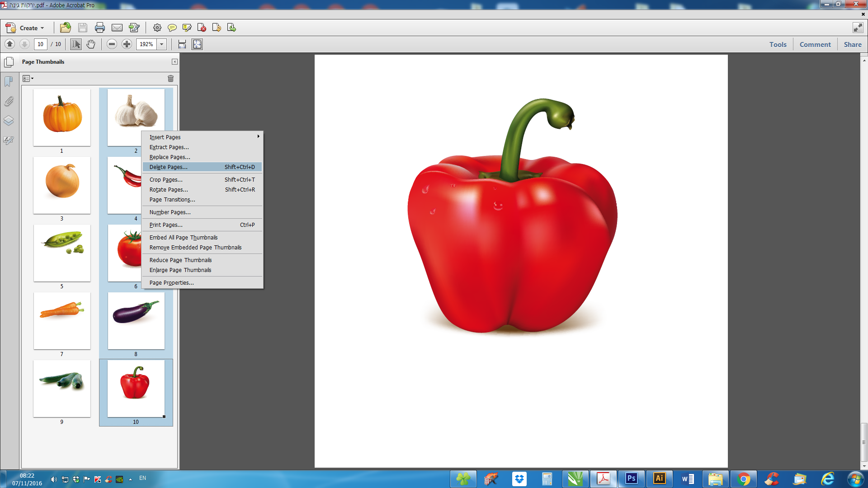This screenshot has width=868, height=488.
Task: Select the eggplant page 8 thumbnail
Action: point(136,321)
